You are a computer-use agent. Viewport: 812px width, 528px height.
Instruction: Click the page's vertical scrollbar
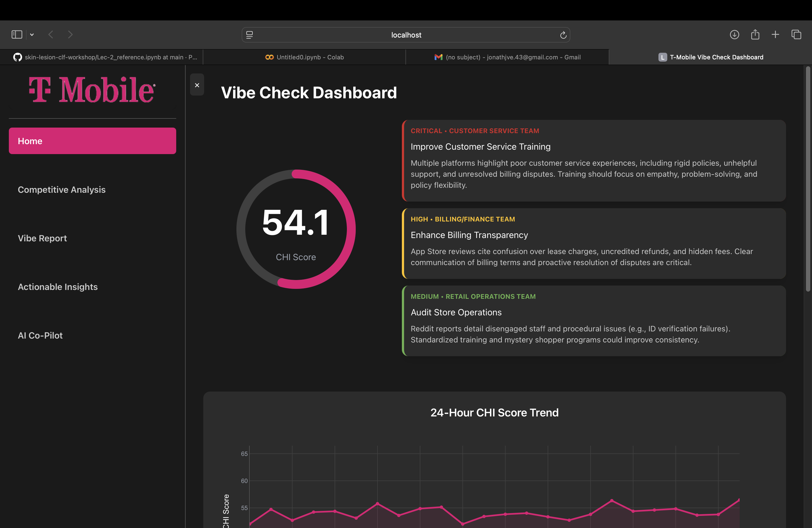pyautogui.click(x=808, y=179)
